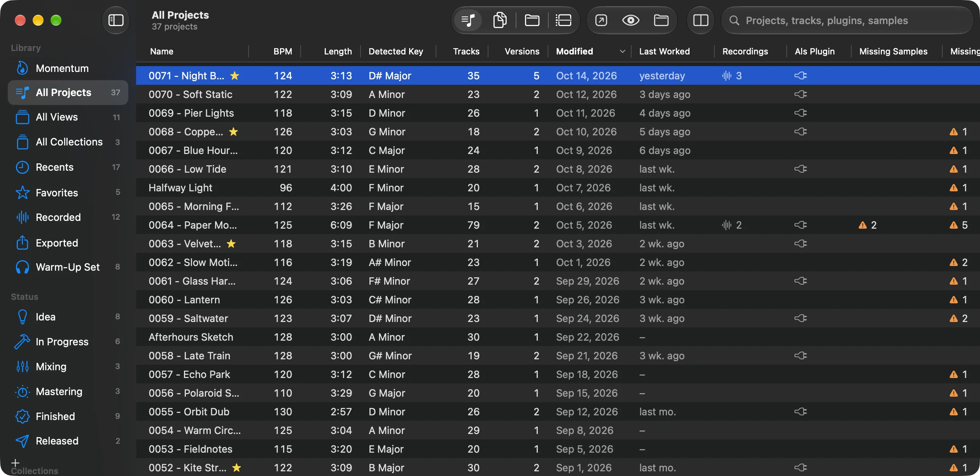Viewport: 980px width, 476px height.
Task: Open Momentum in the sidebar
Action: (x=68, y=68)
